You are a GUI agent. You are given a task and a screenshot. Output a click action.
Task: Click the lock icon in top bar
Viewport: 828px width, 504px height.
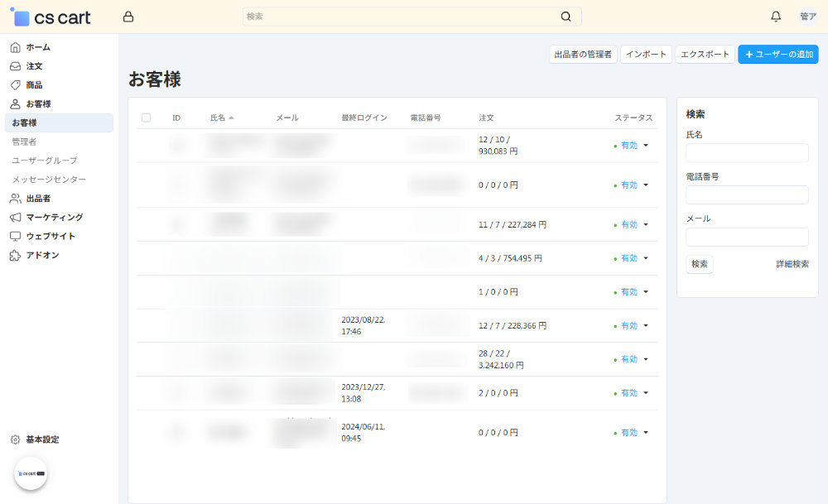(x=128, y=17)
